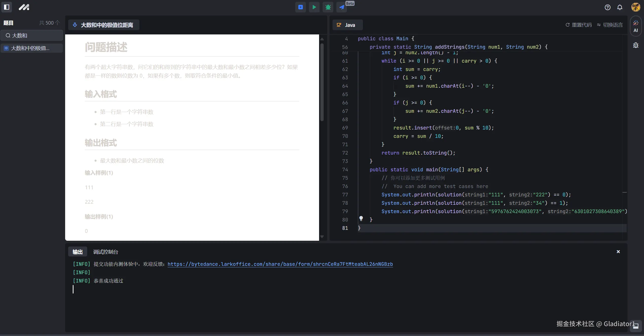644x336 pixels.
Task: Start debugging with green bug icon
Action: click(328, 7)
